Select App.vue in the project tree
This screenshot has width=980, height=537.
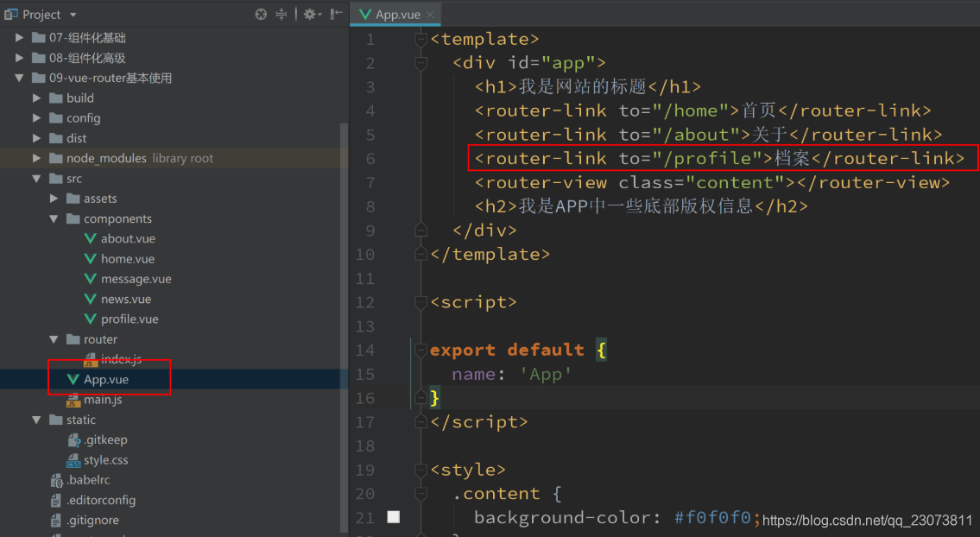pyautogui.click(x=106, y=380)
